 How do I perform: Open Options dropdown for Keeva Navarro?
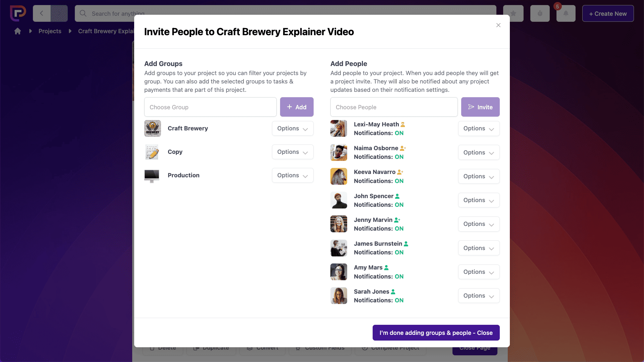pyautogui.click(x=479, y=176)
